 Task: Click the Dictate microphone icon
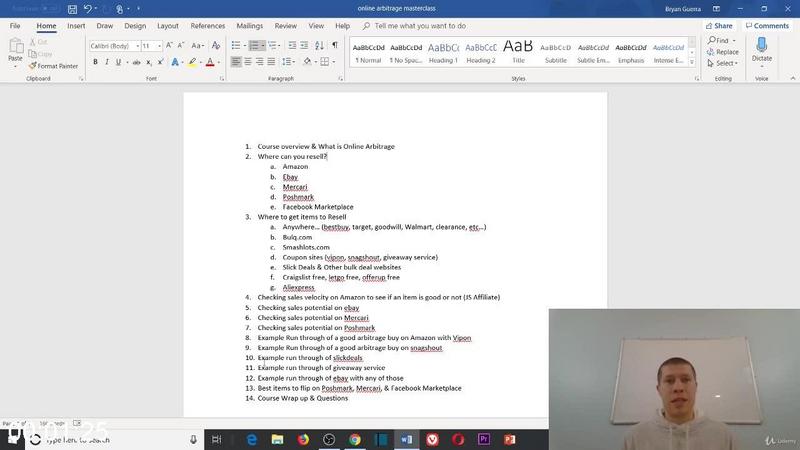click(762, 46)
